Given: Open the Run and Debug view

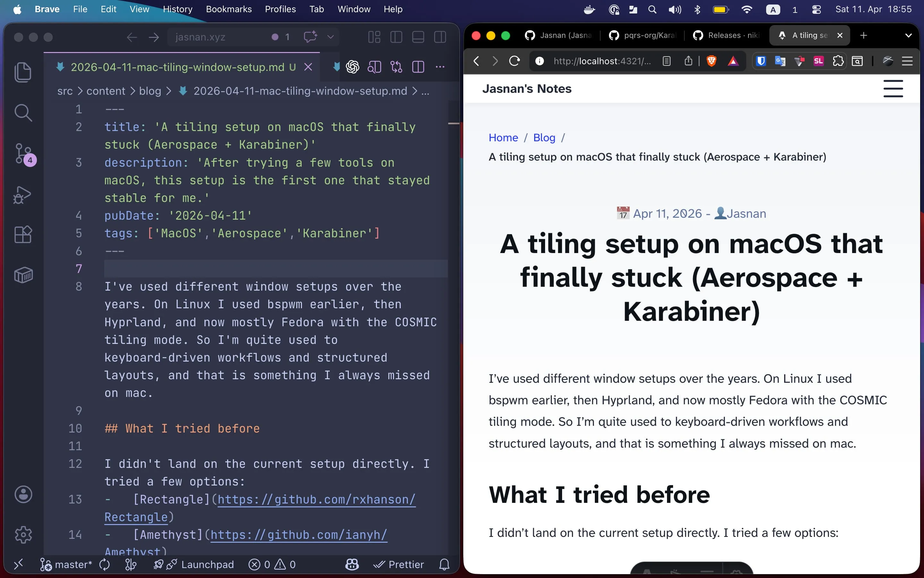Looking at the screenshot, I should 22,195.
